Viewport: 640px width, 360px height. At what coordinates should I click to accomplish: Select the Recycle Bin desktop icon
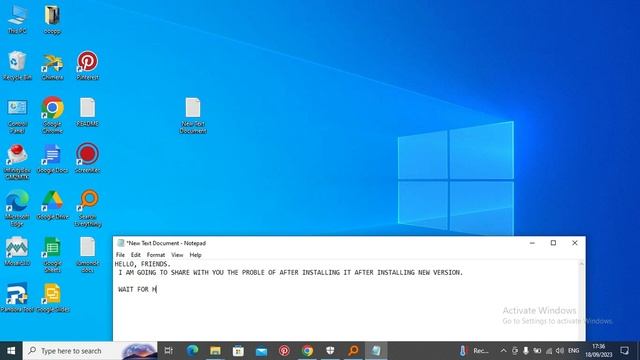click(x=17, y=65)
